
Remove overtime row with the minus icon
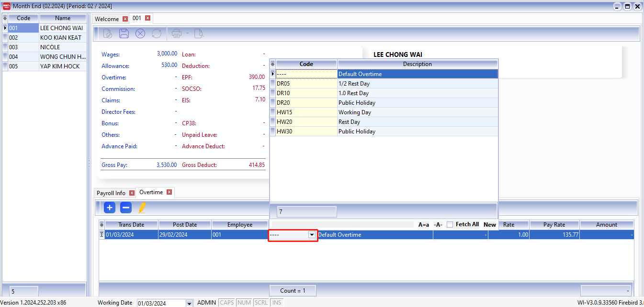(x=125, y=208)
